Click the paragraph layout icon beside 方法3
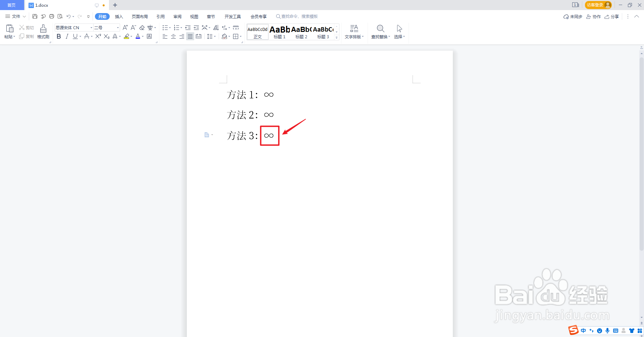The image size is (644, 337). 207,135
